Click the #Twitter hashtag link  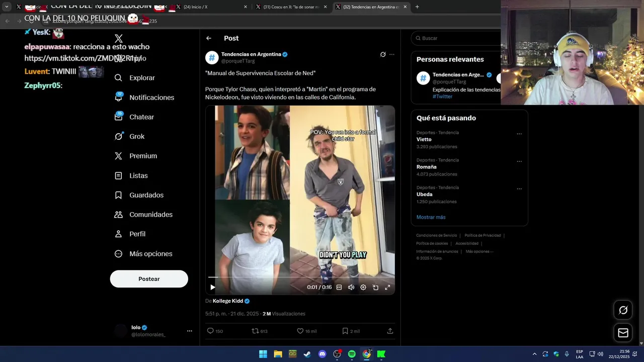click(442, 97)
